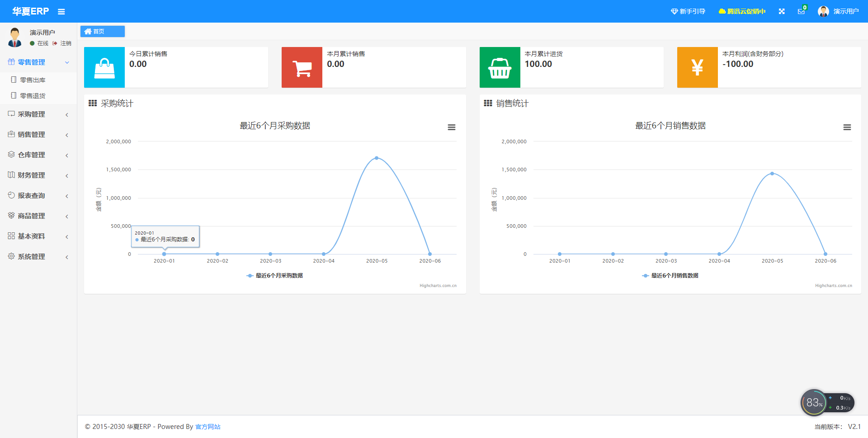Click the fullscreen expand icon in header

tap(782, 11)
